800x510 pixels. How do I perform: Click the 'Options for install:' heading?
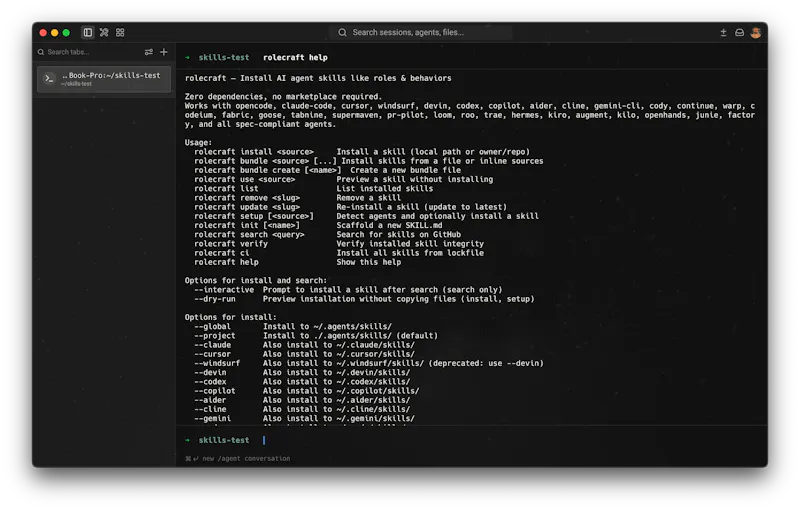pyautogui.click(x=231, y=317)
